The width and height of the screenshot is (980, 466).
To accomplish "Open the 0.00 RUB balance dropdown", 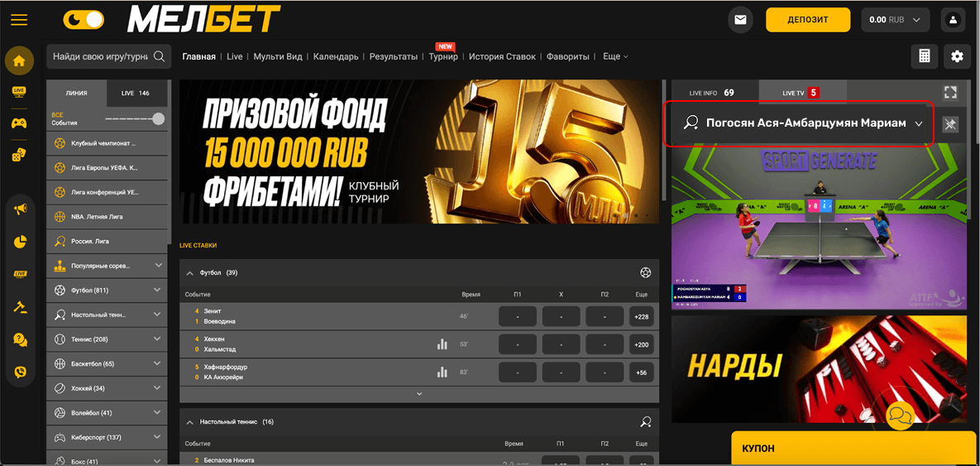I will (x=895, y=20).
